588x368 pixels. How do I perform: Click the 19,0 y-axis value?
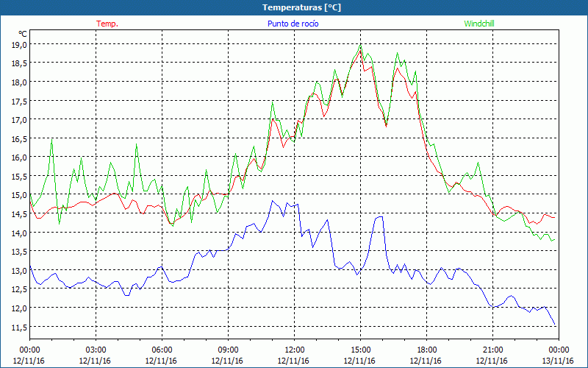20,45
